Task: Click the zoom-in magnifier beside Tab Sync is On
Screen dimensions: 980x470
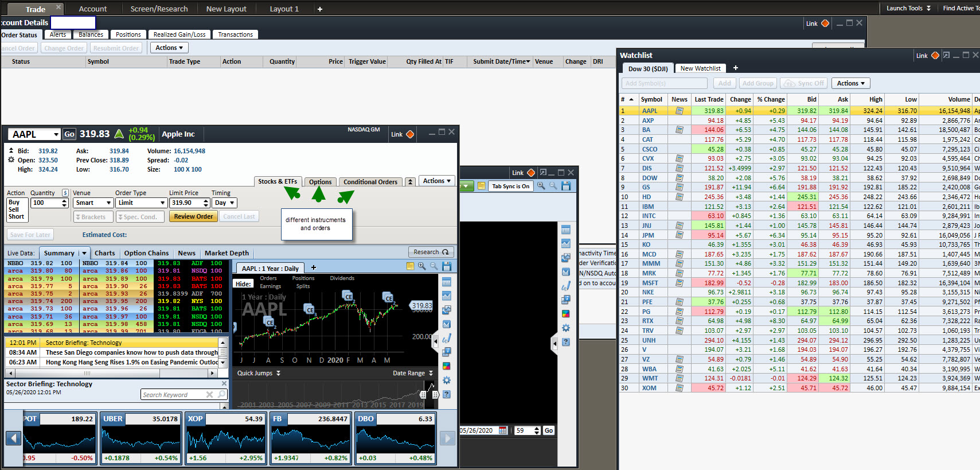Action: (541, 186)
